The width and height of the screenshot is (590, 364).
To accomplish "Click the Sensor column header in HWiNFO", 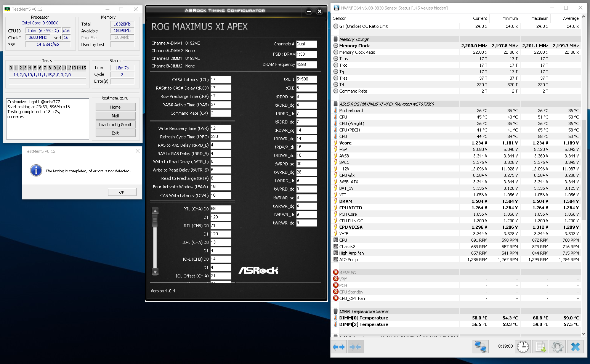I will coord(395,18).
